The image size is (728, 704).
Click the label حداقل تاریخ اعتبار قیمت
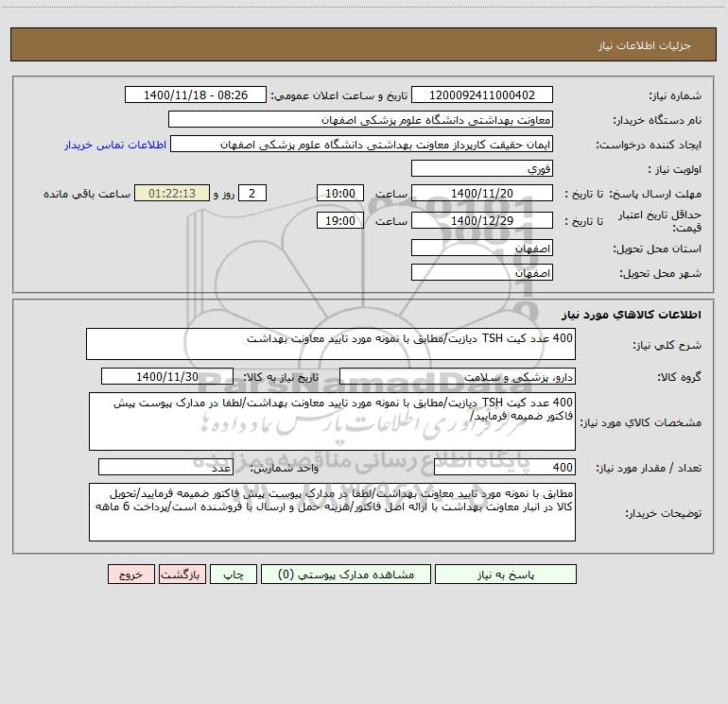tap(660, 221)
